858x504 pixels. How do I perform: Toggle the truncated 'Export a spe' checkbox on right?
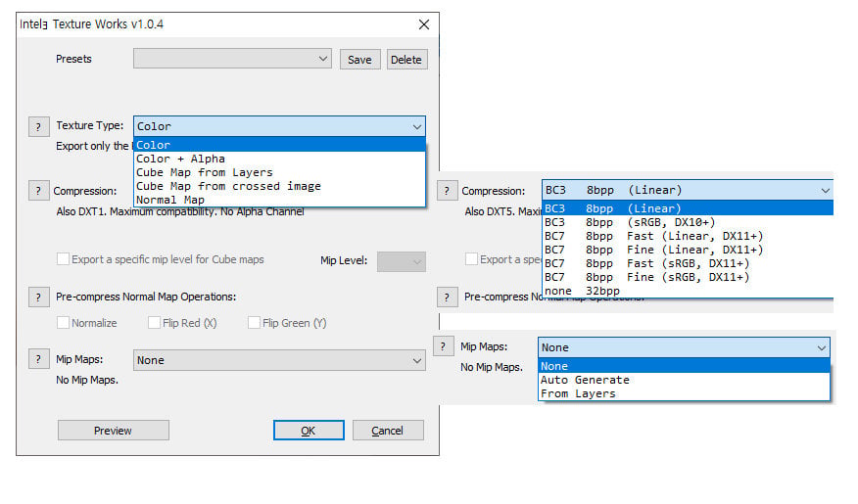pos(471,259)
